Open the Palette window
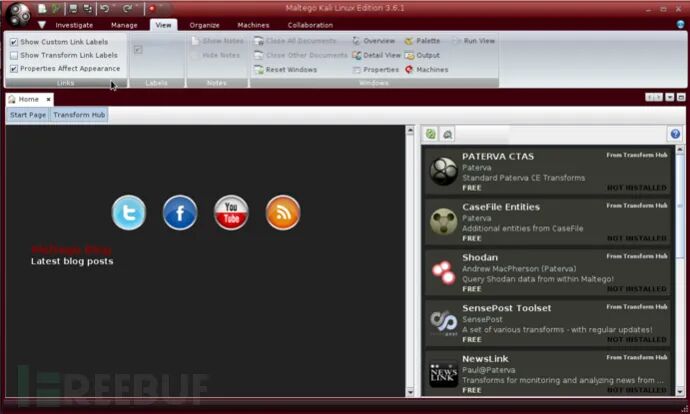 (422, 41)
